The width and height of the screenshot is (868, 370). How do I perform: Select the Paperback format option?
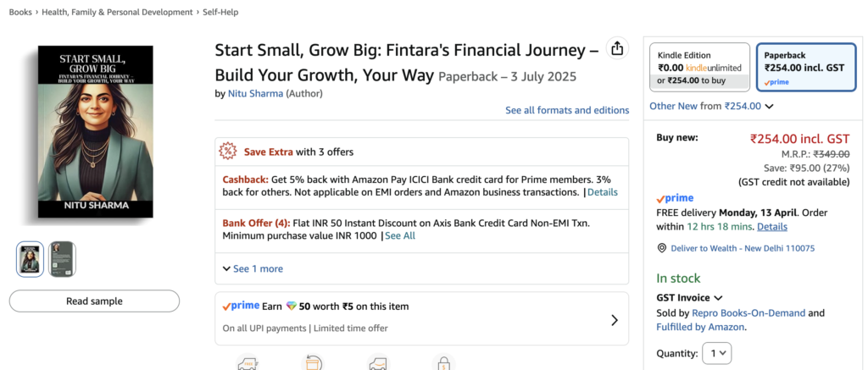805,67
